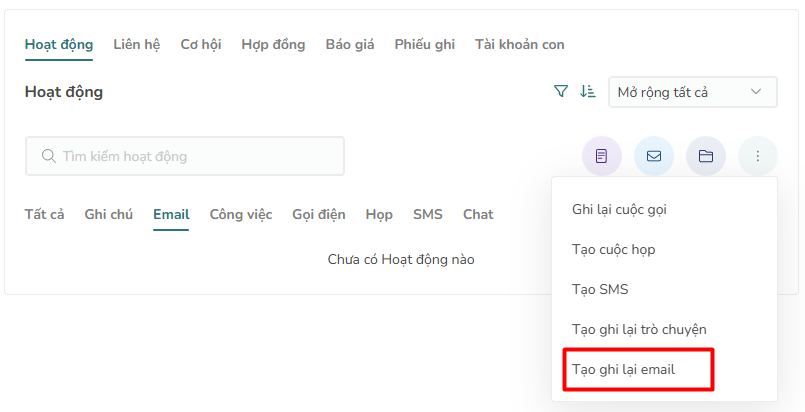Filter activities by 'SMS'

[x=428, y=214]
